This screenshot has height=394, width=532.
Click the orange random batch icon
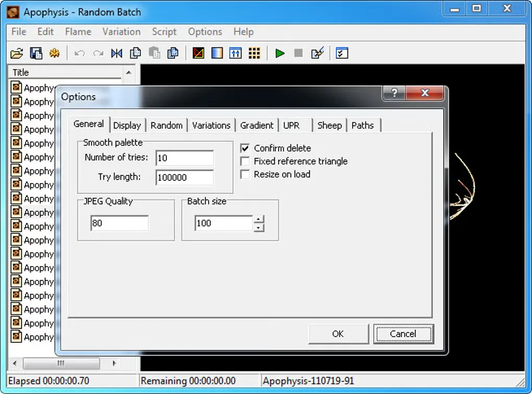(55, 53)
